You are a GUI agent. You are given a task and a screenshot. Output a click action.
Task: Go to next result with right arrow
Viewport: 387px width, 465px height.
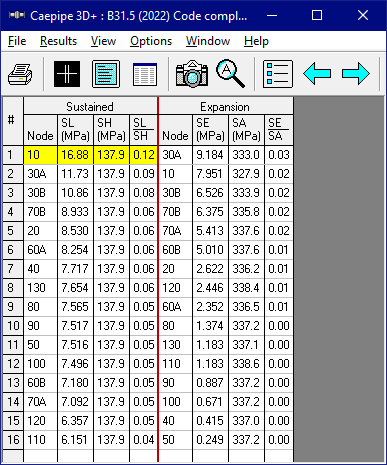pos(356,73)
